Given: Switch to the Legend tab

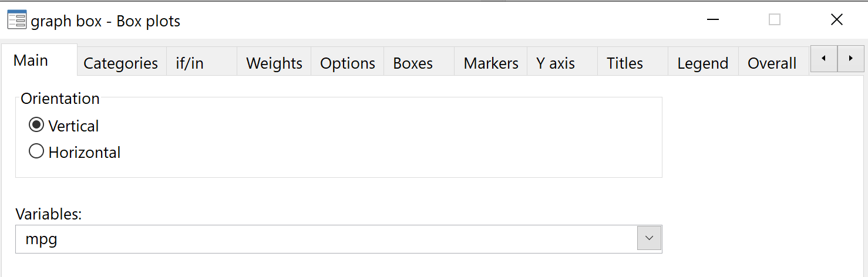Looking at the screenshot, I should pos(703,63).
